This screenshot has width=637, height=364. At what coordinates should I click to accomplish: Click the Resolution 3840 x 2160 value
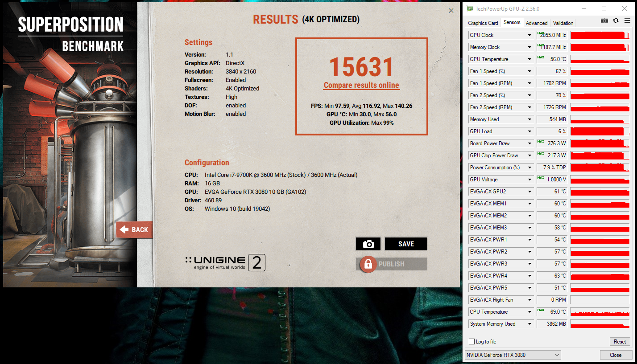click(x=241, y=71)
